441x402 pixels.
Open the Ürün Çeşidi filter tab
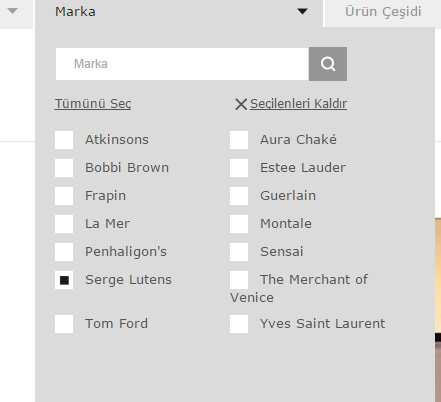(x=383, y=12)
